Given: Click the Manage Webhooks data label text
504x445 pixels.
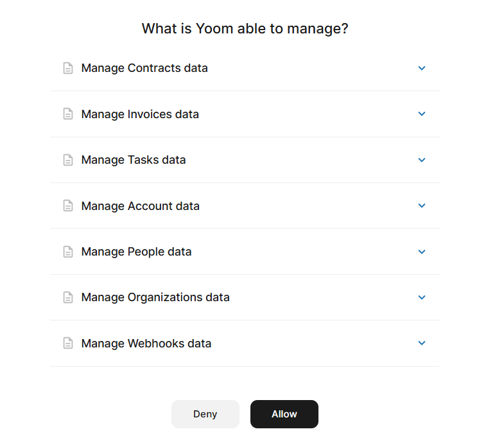Looking at the screenshot, I should pos(146,344).
